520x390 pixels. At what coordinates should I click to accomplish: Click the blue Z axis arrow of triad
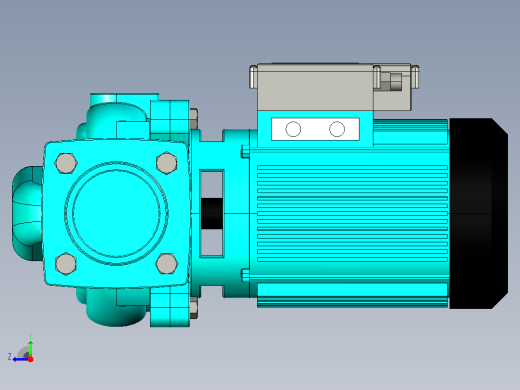coord(20,359)
